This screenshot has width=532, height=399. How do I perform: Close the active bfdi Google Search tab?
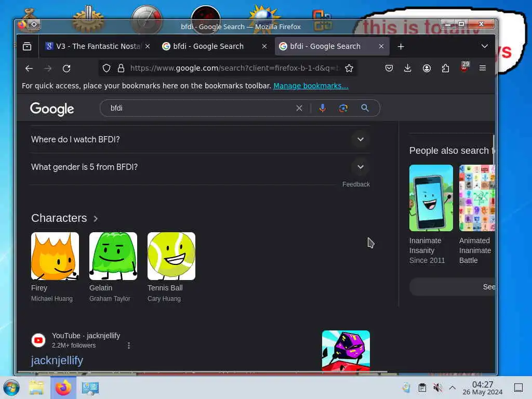point(381,46)
